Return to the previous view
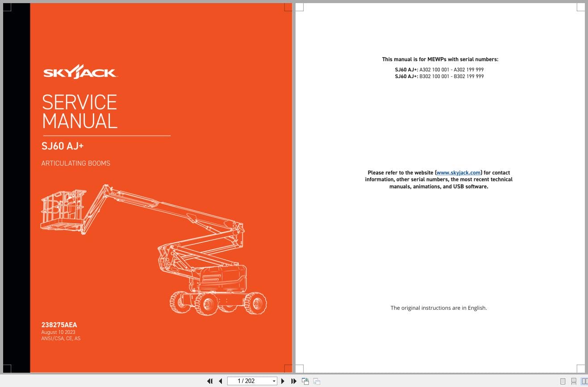This screenshot has width=588, height=387. tap(305, 381)
